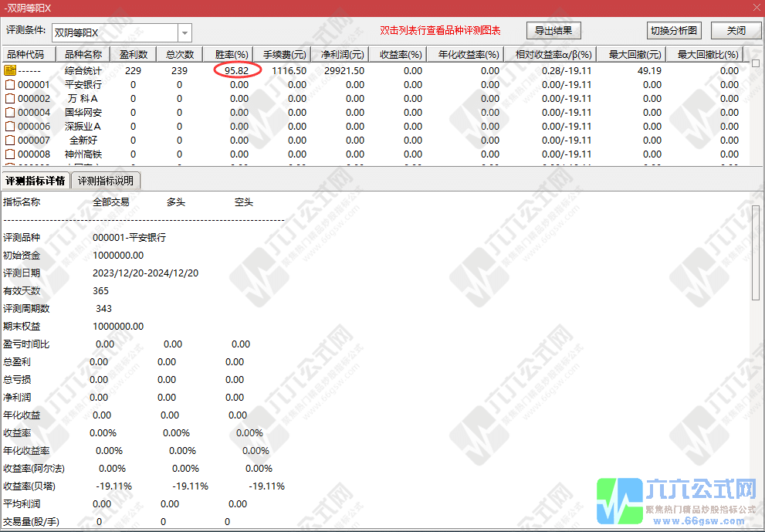Switch to the 评测指标说明 tab
This screenshot has width=765, height=532.
click(x=105, y=180)
